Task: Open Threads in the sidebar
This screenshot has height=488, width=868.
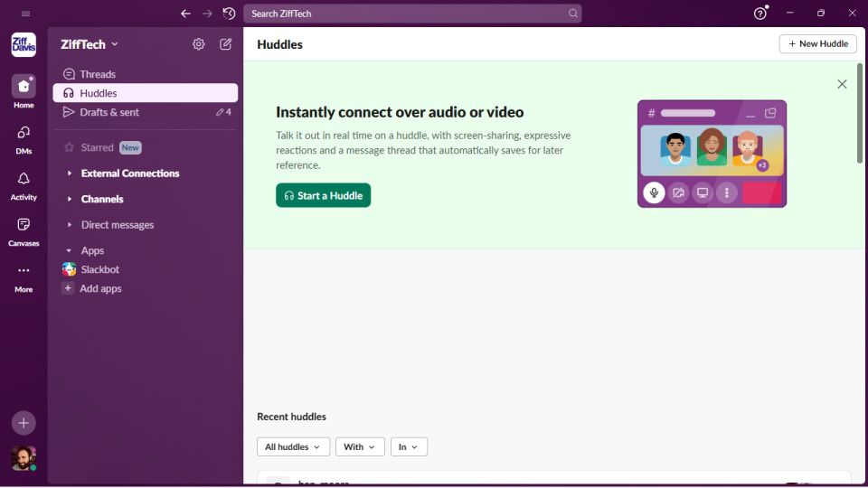Action: coord(145,74)
